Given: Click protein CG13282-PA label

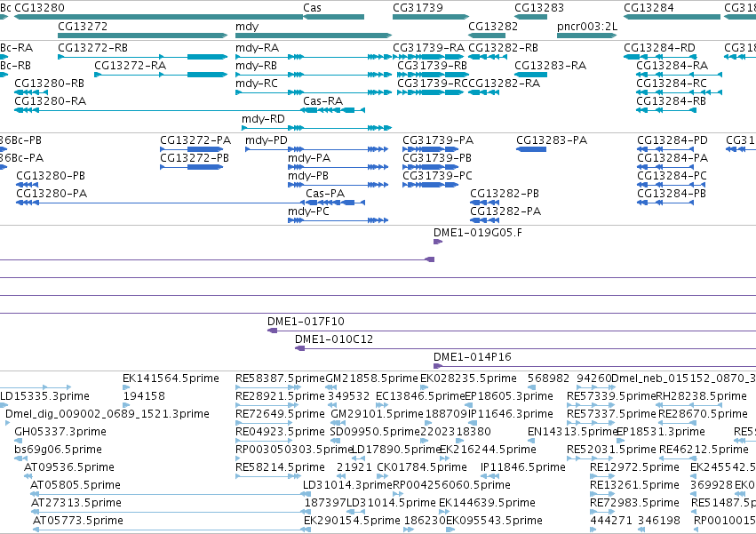Looking at the screenshot, I should tap(505, 211).
